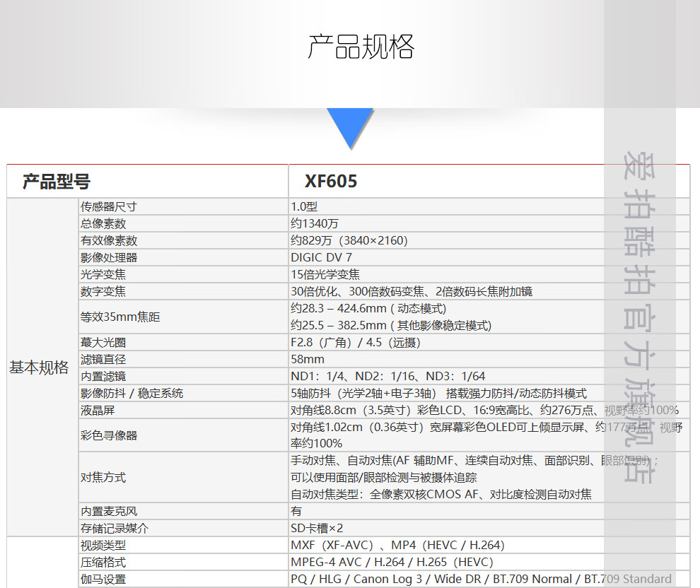Image resolution: width=700 pixels, height=588 pixels.
Task: Select the 内置麦克风 label
Action: pyautogui.click(x=109, y=511)
